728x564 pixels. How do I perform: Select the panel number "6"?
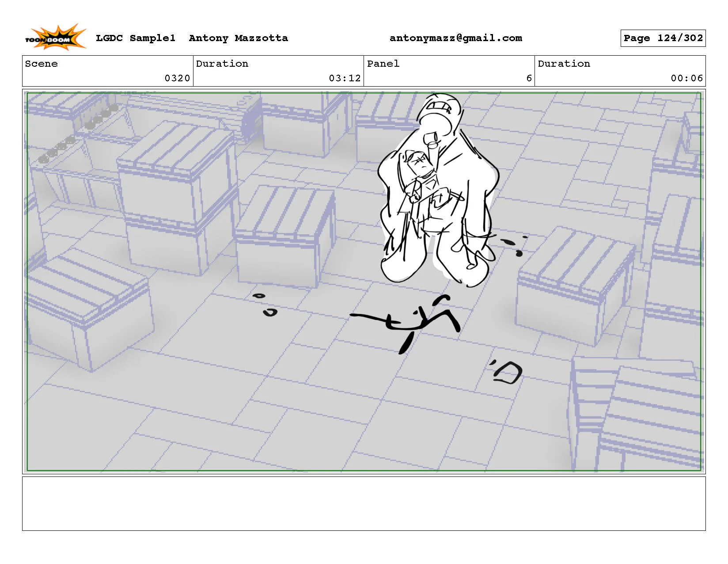click(529, 78)
